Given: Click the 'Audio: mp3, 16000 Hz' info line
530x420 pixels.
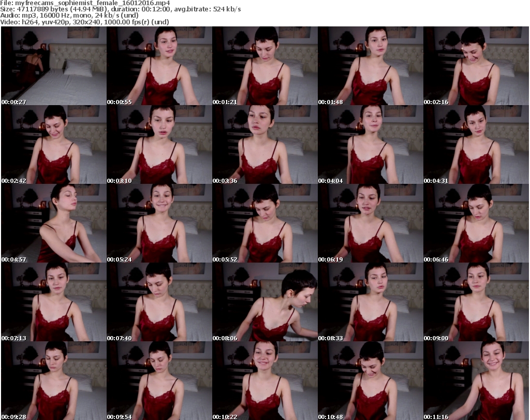Looking at the screenshot, I should 69,16.
